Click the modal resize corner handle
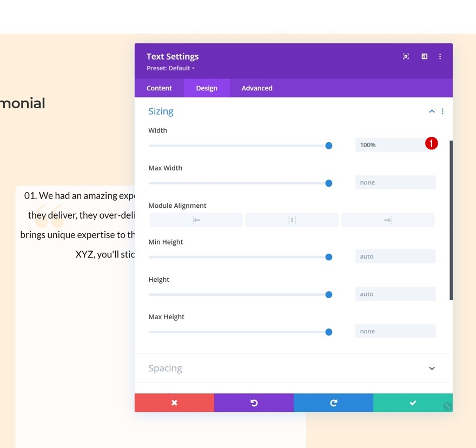476x448 pixels. pyautogui.click(x=447, y=406)
